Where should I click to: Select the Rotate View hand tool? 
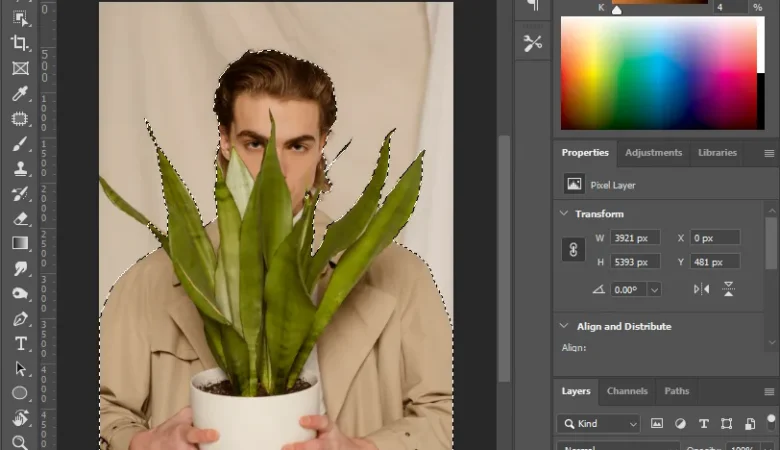[20, 418]
